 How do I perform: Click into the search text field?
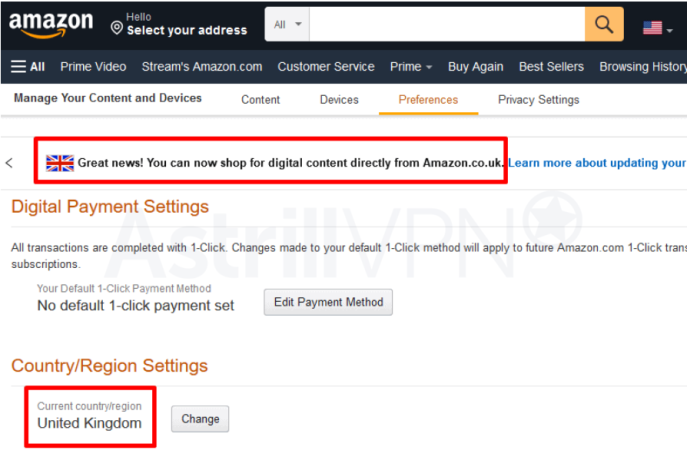coord(447,25)
